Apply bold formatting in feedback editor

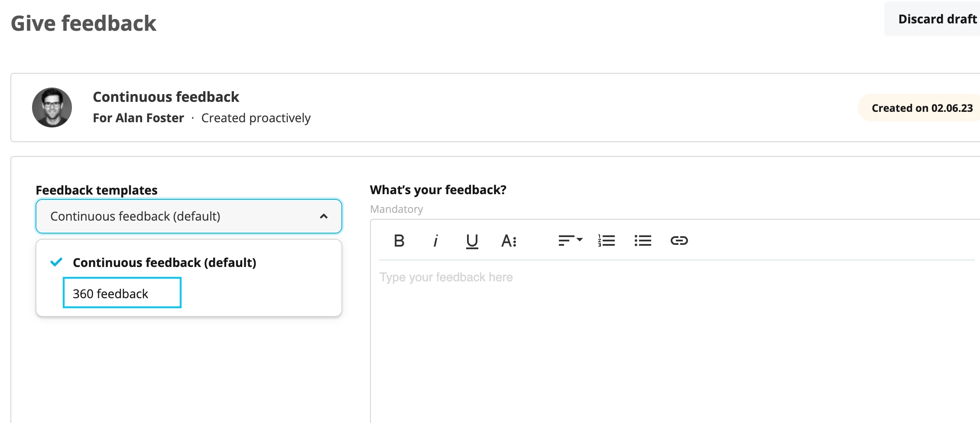click(399, 241)
